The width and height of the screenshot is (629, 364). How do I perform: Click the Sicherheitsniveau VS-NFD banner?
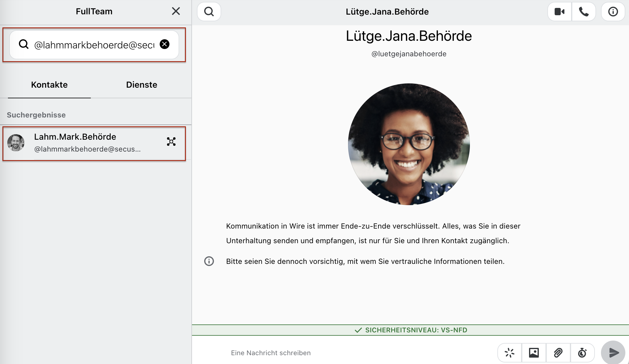[410, 330]
